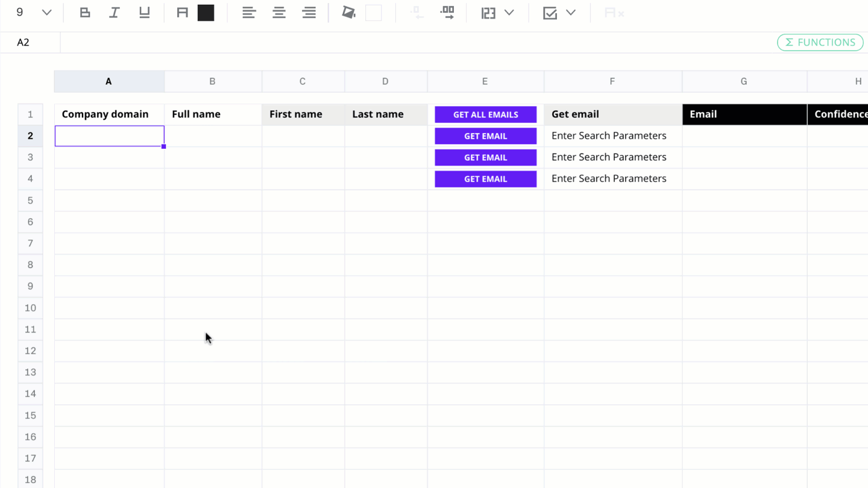Select column D header
Image resolution: width=868 pixels, height=488 pixels.
(386, 81)
